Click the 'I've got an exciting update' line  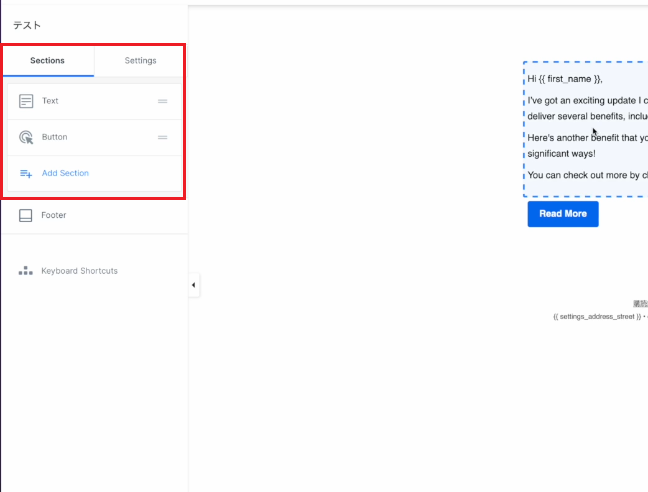[588, 100]
